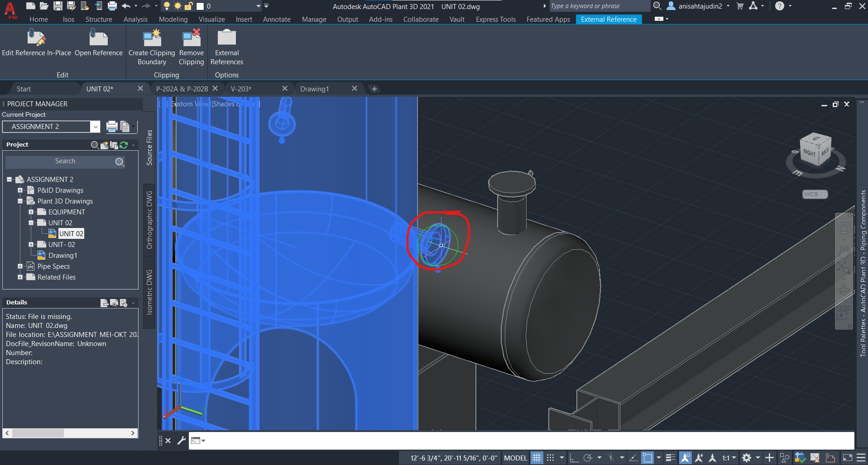Click the validate drawing icon in status bar

(x=801, y=458)
